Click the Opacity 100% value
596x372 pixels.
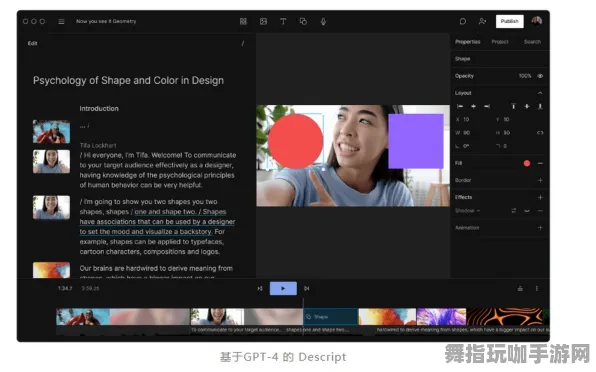click(525, 76)
